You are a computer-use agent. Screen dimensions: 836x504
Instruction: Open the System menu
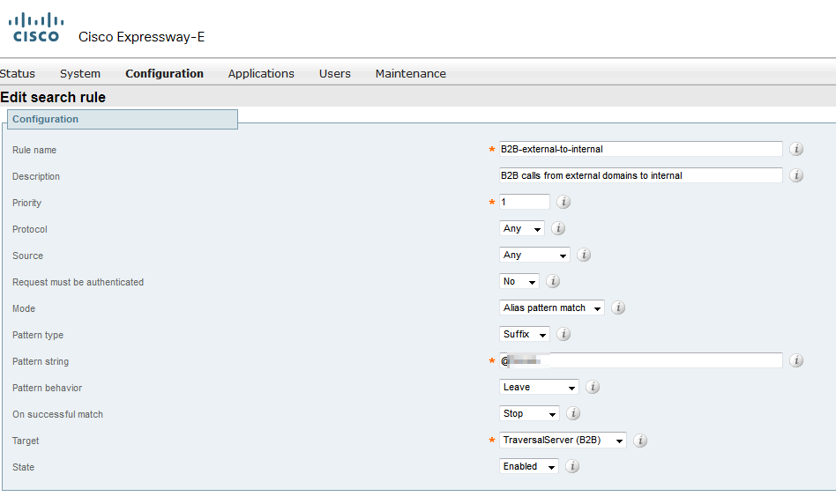pyautogui.click(x=80, y=73)
